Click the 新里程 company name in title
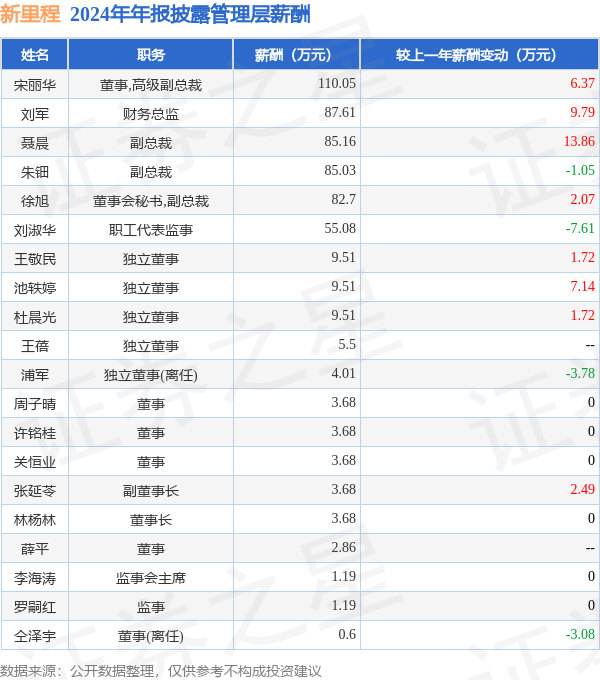Screen dimensions: 600x680 click(x=30, y=14)
